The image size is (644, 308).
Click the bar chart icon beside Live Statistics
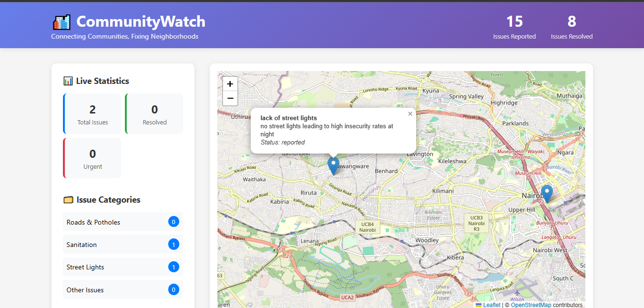click(68, 81)
